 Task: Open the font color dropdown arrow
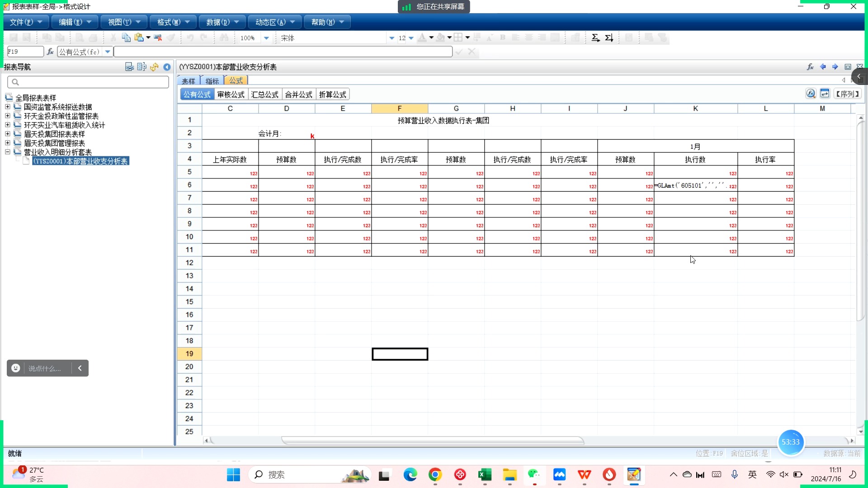(431, 38)
